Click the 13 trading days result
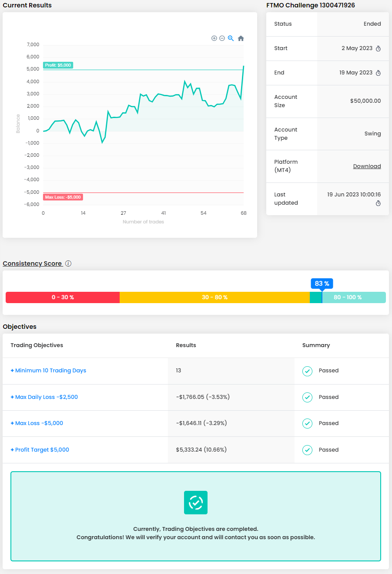The height and width of the screenshot is (574, 392). tap(178, 371)
